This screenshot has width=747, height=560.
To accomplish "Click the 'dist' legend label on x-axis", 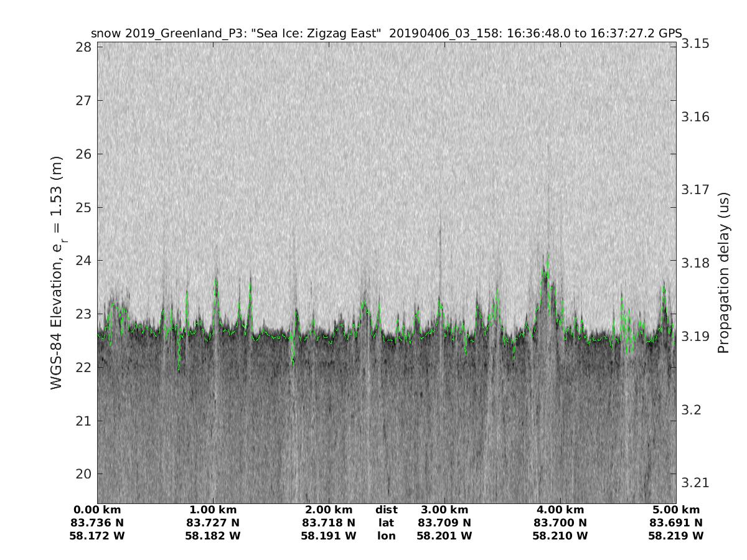I will [387, 510].
